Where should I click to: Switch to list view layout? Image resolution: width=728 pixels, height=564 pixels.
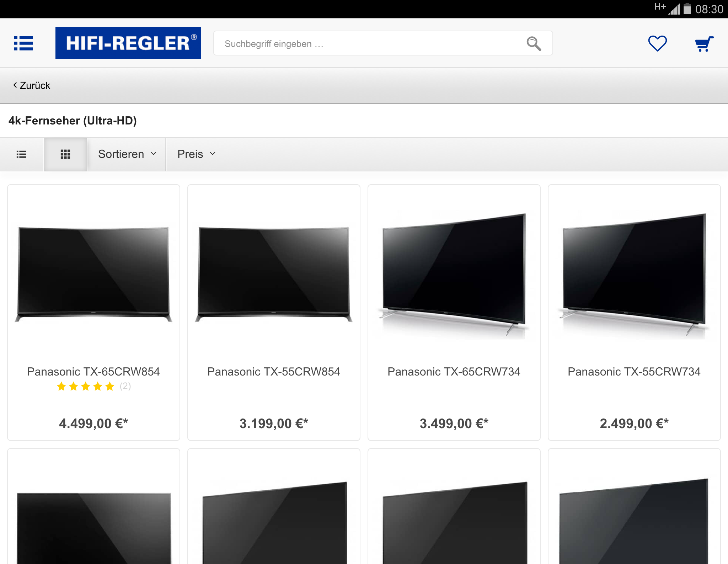pyautogui.click(x=21, y=154)
